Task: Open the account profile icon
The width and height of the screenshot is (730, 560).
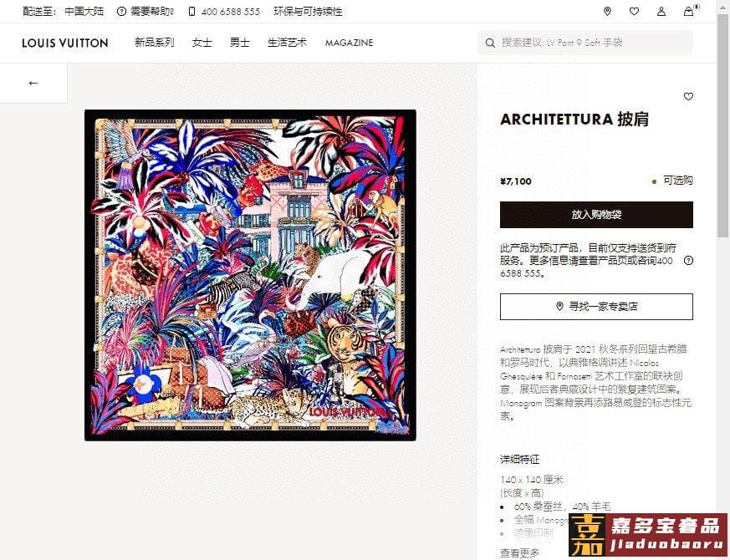Action: click(x=661, y=12)
